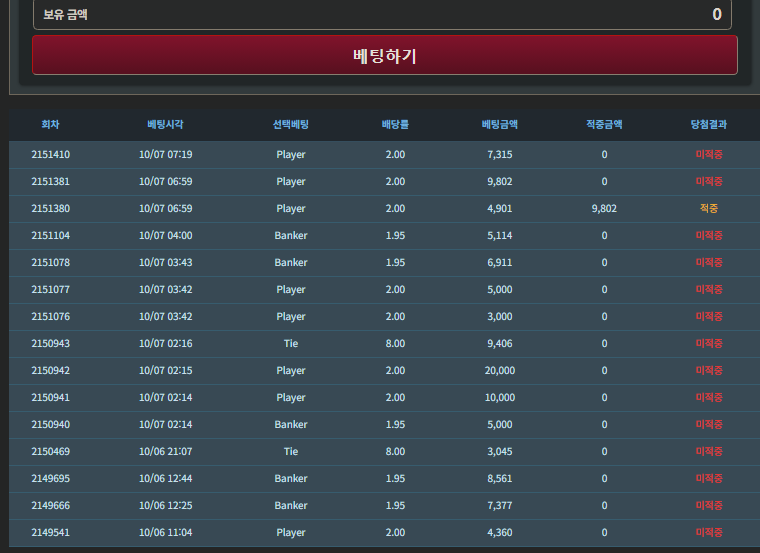This screenshot has width=760, height=553.
Task: Click the 20,000 bet amount
Action: tap(500, 371)
